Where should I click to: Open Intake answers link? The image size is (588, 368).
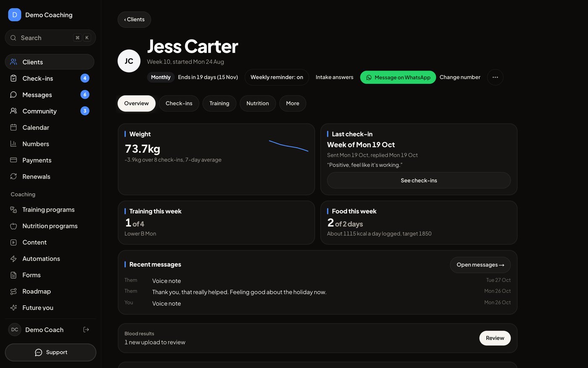(334, 77)
